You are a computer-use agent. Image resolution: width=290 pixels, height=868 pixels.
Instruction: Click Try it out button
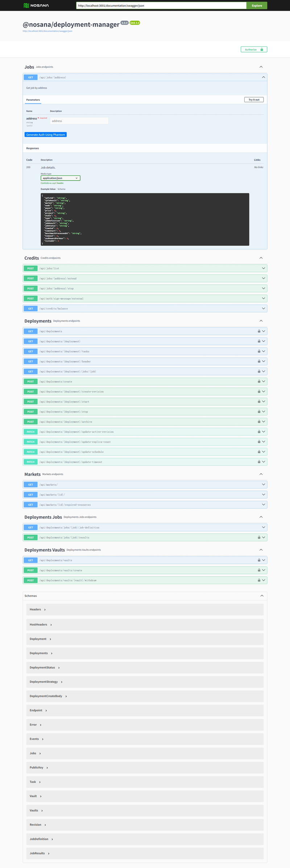click(254, 100)
